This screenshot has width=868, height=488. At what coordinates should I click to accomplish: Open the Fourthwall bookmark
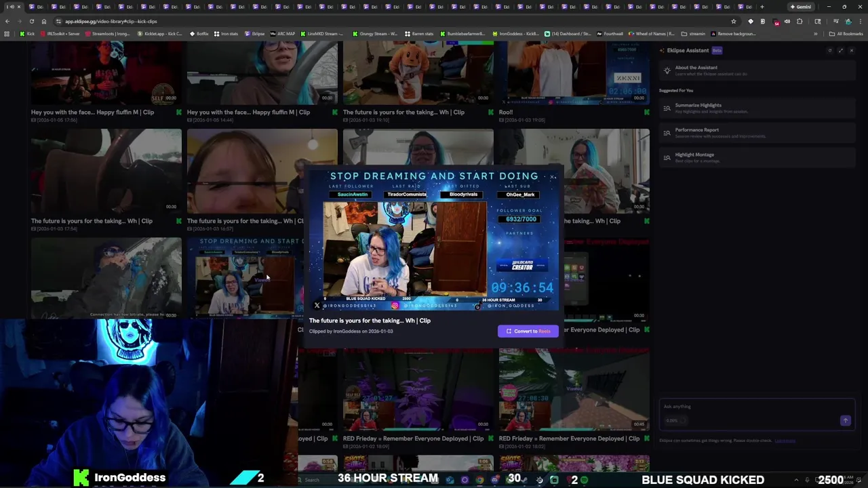click(x=610, y=33)
